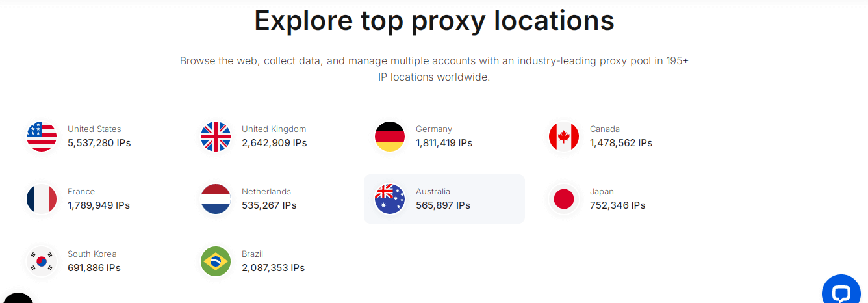Open the United States location name link
This screenshot has height=303, width=868.
tap(94, 129)
